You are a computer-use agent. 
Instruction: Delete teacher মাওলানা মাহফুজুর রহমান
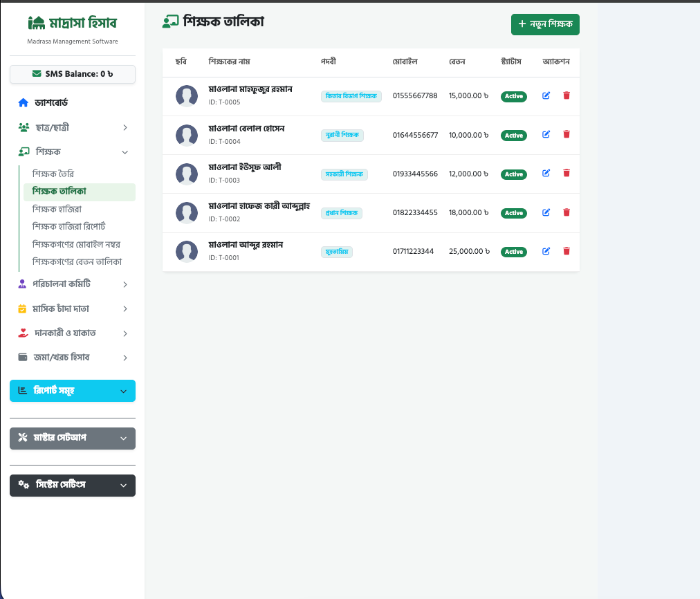pos(567,95)
